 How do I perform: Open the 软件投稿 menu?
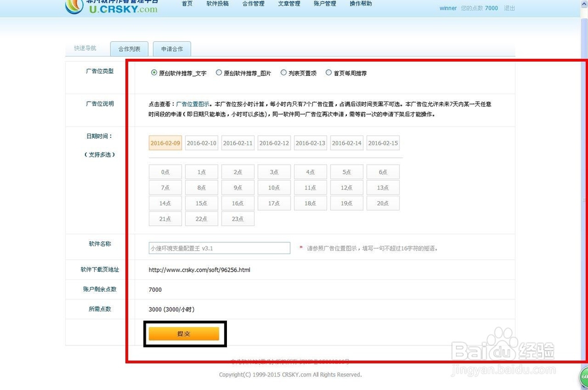tap(217, 4)
